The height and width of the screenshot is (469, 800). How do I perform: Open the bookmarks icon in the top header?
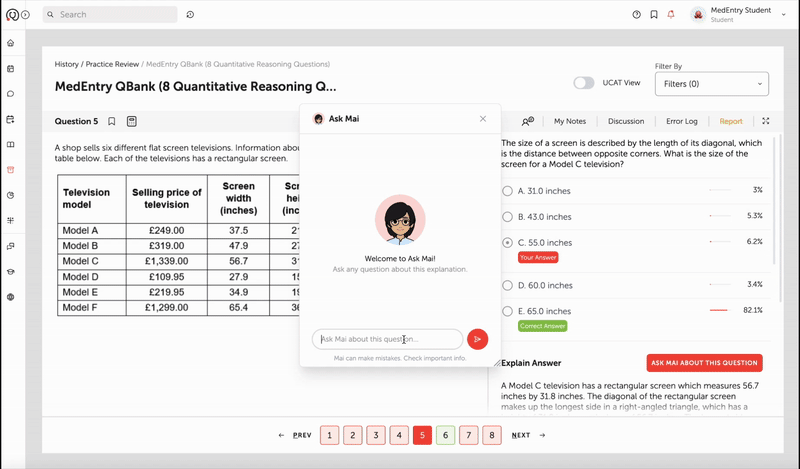tap(654, 15)
